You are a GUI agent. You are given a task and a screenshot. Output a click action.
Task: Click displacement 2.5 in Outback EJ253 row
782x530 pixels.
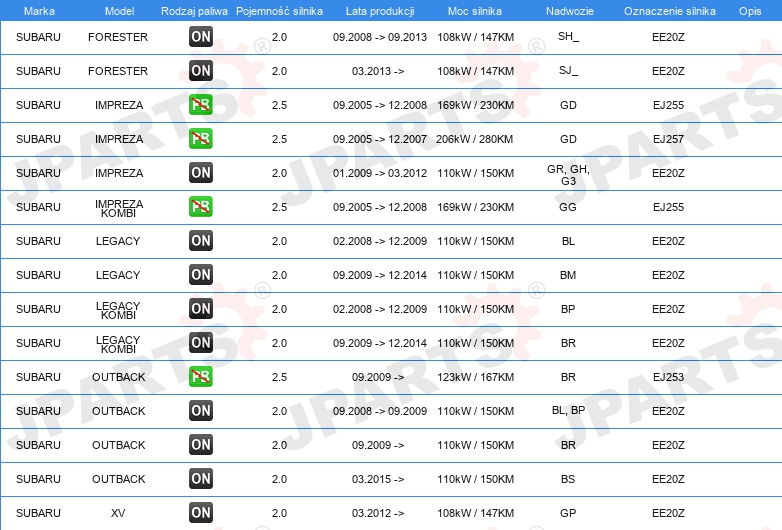(x=279, y=377)
